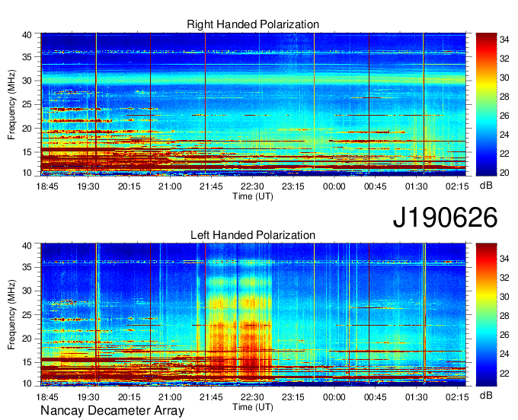Click the "dB" unit label of top colorbar

click(486, 186)
